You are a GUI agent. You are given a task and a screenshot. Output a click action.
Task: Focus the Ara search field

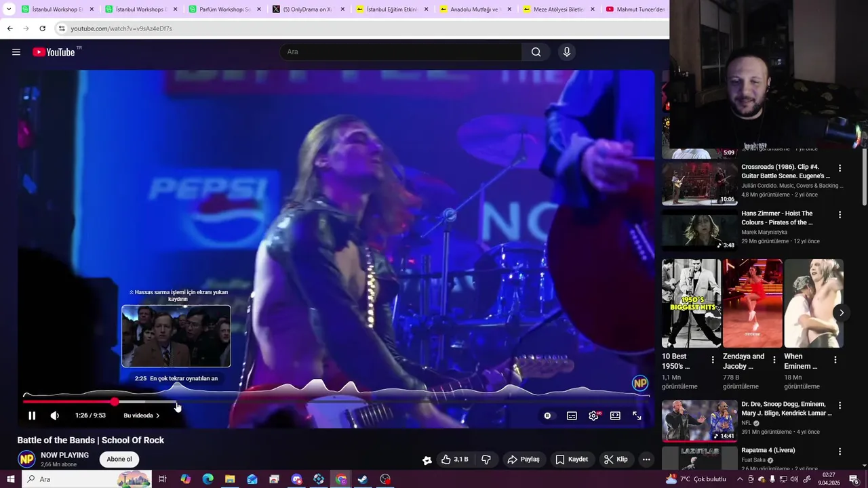click(x=401, y=52)
